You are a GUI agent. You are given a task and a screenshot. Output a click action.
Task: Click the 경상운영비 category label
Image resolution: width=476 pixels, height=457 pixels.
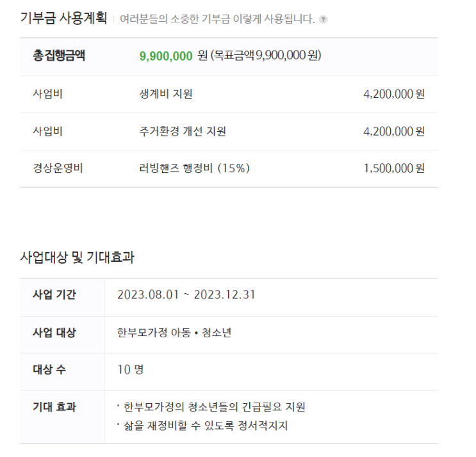(58, 168)
